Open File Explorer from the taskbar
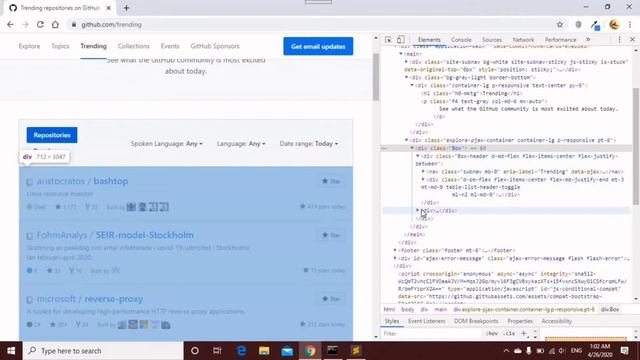640x360 pixels. coord(264,351)
